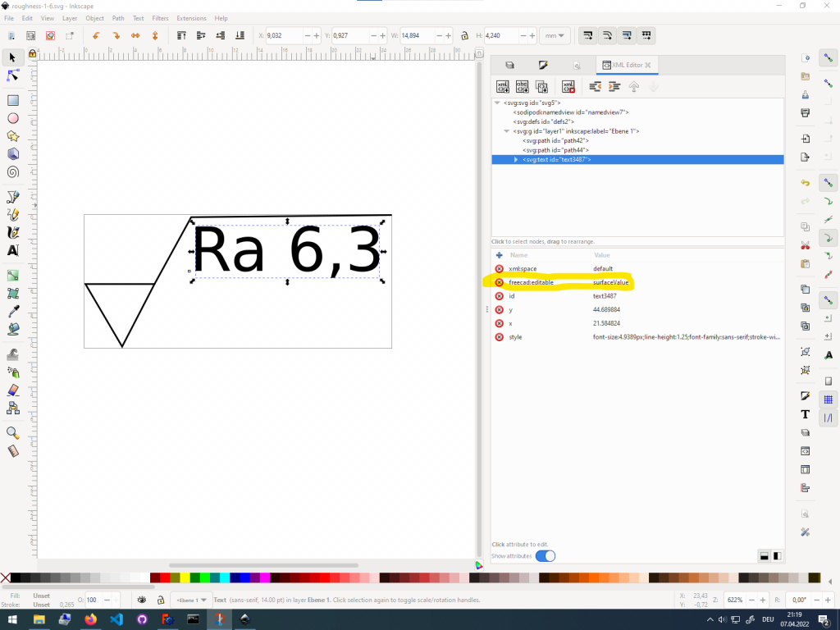Screen dimensions: 840x630
Task: Decrease opacity with minus button
Action: 107,600
